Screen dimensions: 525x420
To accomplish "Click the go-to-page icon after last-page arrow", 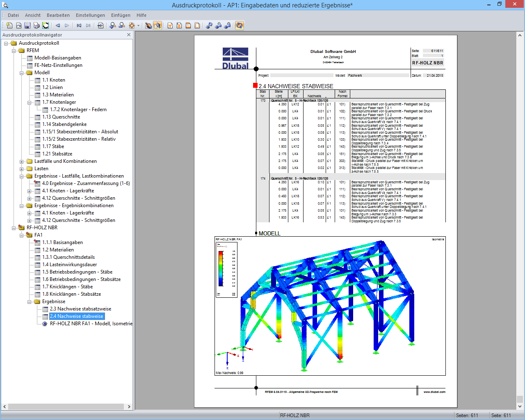I will [x=100, y=25].
